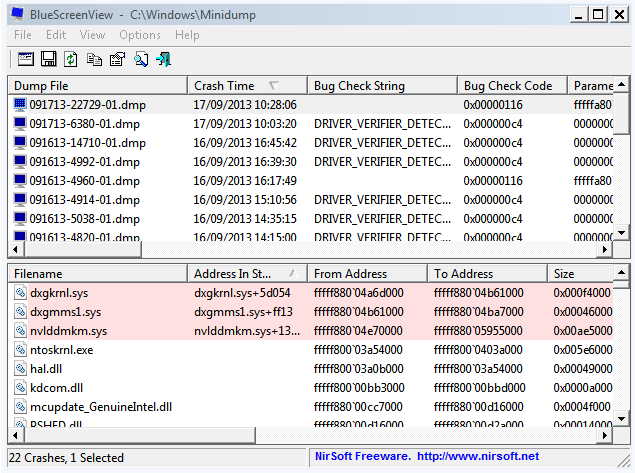Viewport: 635px width, 473px height.
Task: Click the Exit door toolbar icon
Action: [164, 59]
